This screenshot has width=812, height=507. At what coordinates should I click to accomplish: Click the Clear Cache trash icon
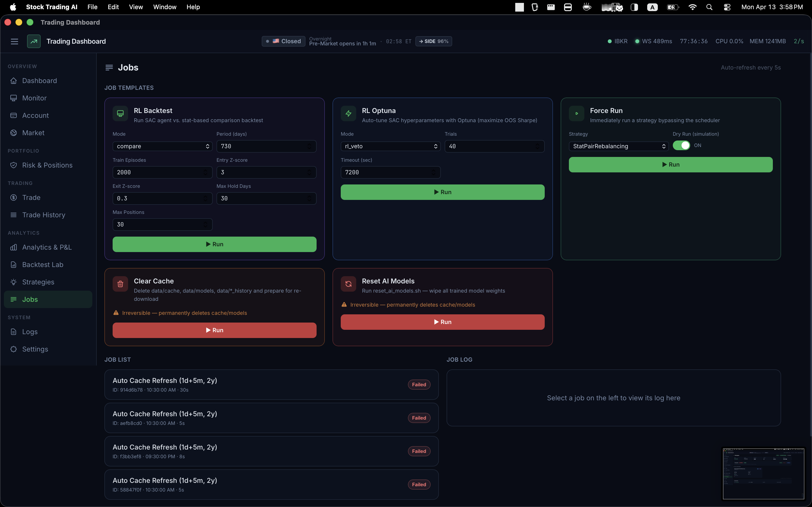coord(120,284)
